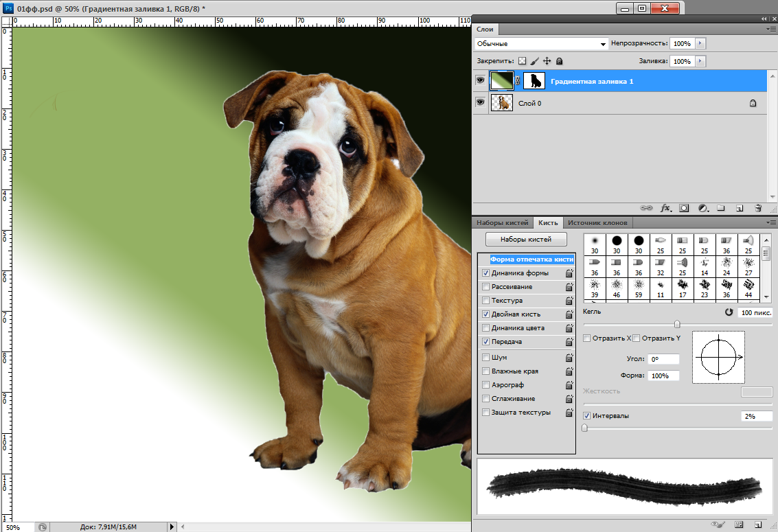Open the Заливка slider arrow
Viewport: 778px width, 532px height.
[x=700, y=61]
